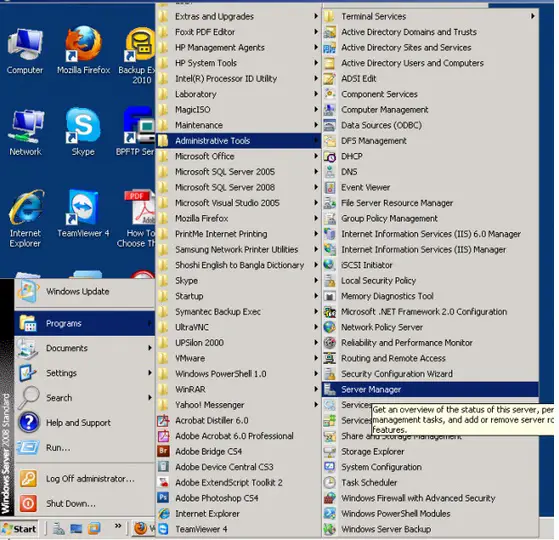
Task: Open Run dialog from Start menu
Action: click(x=84, y=448)
